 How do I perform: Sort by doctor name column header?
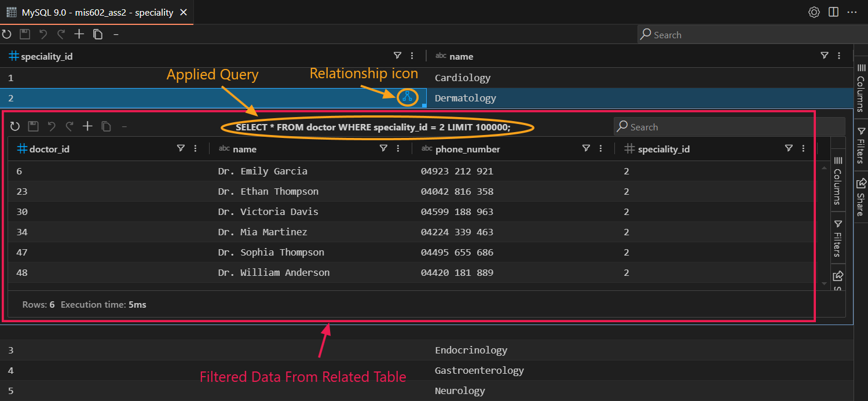[x=244, y=149]
